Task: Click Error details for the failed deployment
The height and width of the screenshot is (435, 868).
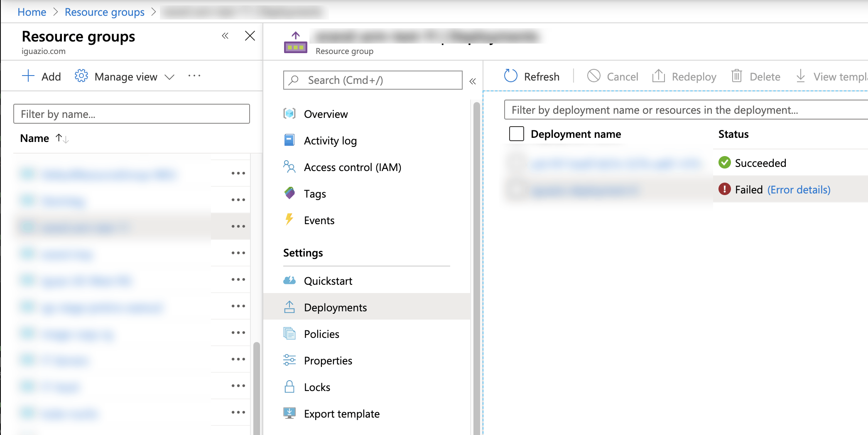Action: coord(798,189)
